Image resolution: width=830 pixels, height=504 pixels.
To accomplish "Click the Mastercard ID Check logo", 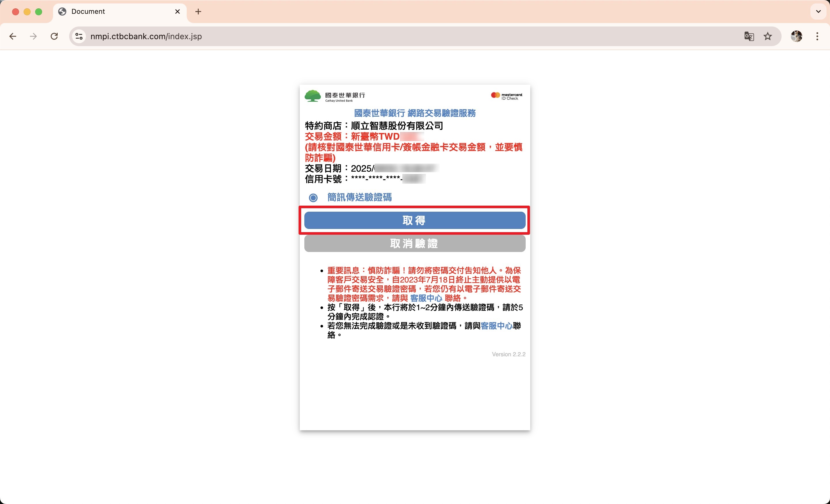I will click(507, 96).
